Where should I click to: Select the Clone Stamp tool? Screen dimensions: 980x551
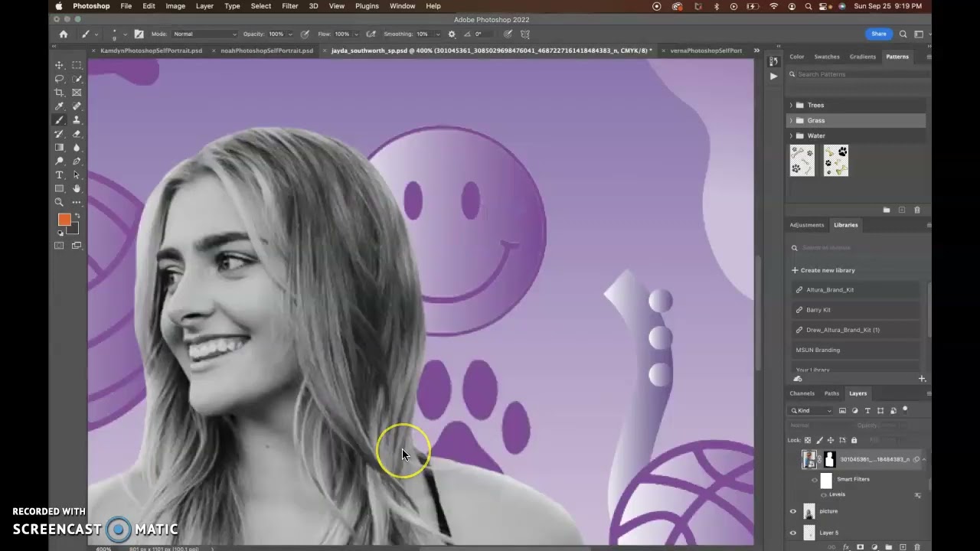[77, 120]
